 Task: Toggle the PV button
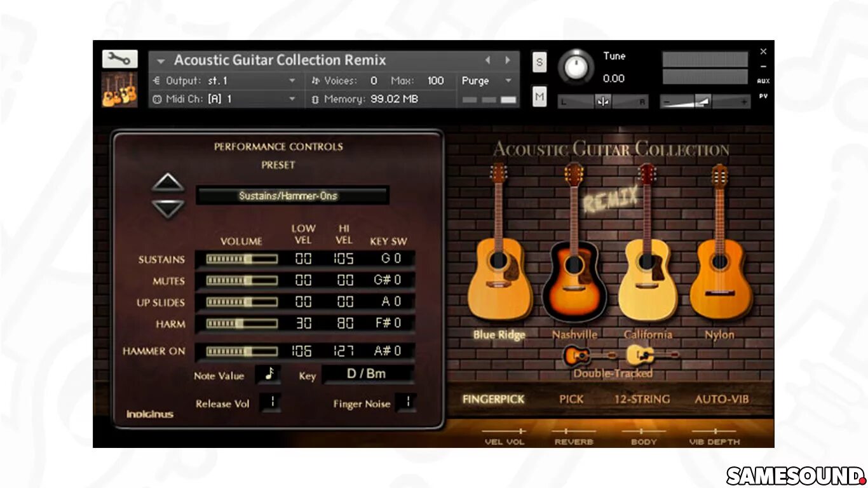(763, 97)
